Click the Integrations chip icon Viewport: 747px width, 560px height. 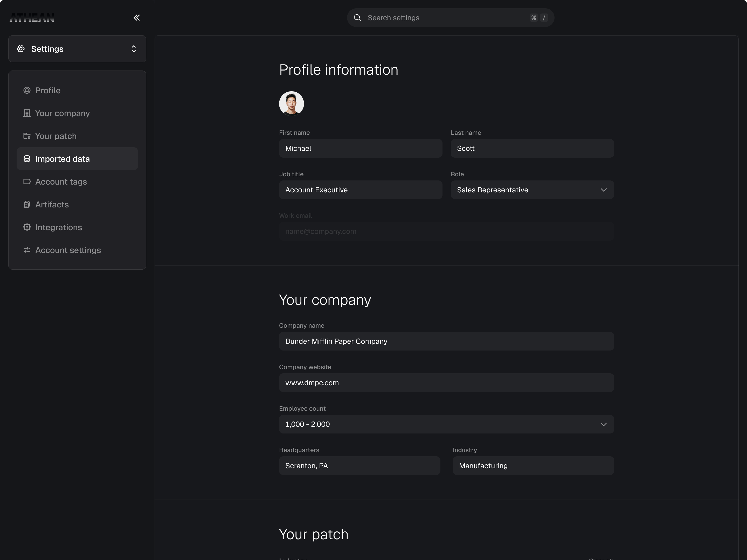pyautogui.click(x=27, y=227)
